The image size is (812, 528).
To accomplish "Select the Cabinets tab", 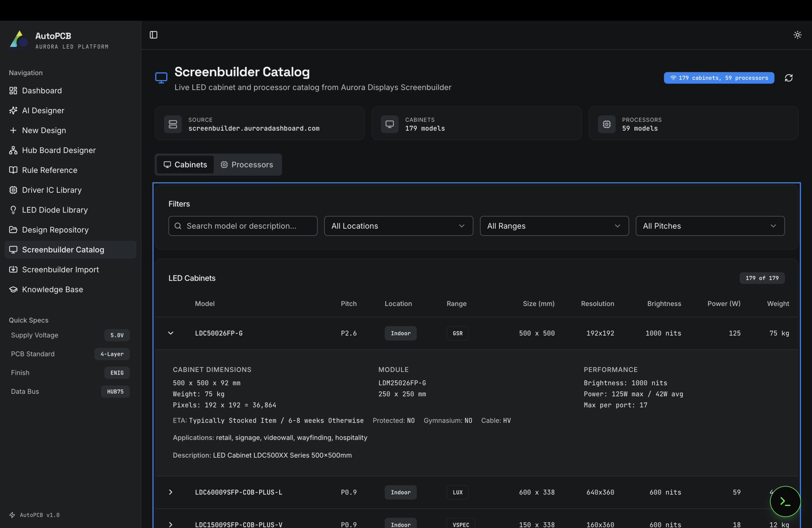I will (x=185, y=164).
